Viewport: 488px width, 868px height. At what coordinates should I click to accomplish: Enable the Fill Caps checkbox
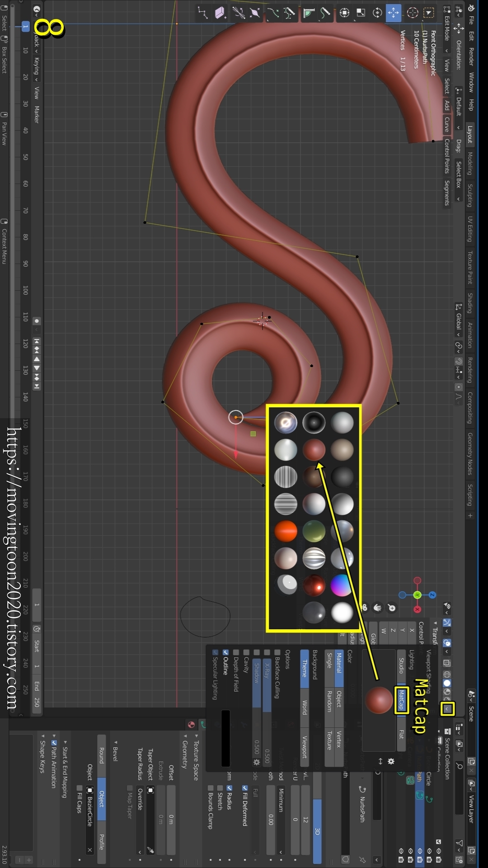(80, 788)
